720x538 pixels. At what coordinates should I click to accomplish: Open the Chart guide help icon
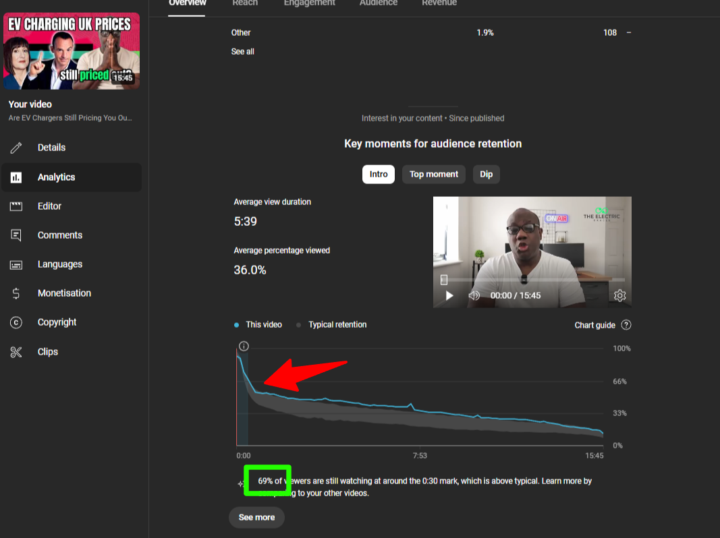point(626,325)
